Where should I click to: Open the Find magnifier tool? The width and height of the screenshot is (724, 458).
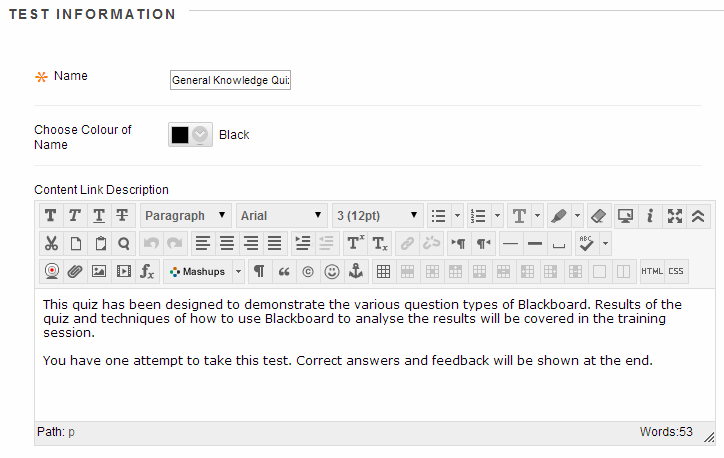(x=123, y=243)
